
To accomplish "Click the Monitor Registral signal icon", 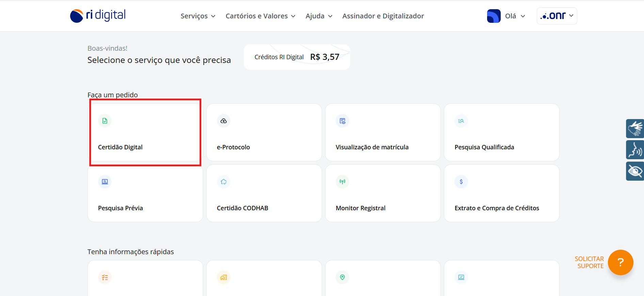I will point(342,182).
